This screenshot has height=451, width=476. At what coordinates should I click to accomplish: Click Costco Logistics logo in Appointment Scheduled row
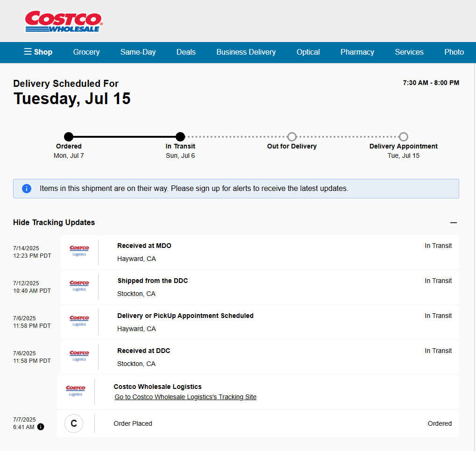pos(79,320)
